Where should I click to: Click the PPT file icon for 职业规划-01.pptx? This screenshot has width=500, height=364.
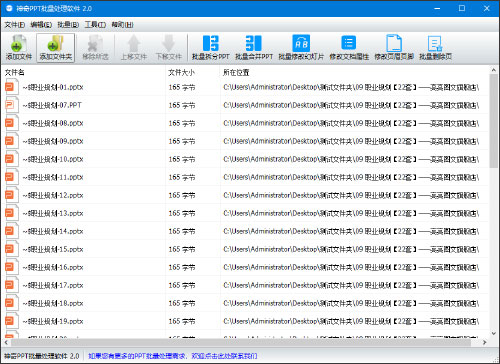point(11,87)
